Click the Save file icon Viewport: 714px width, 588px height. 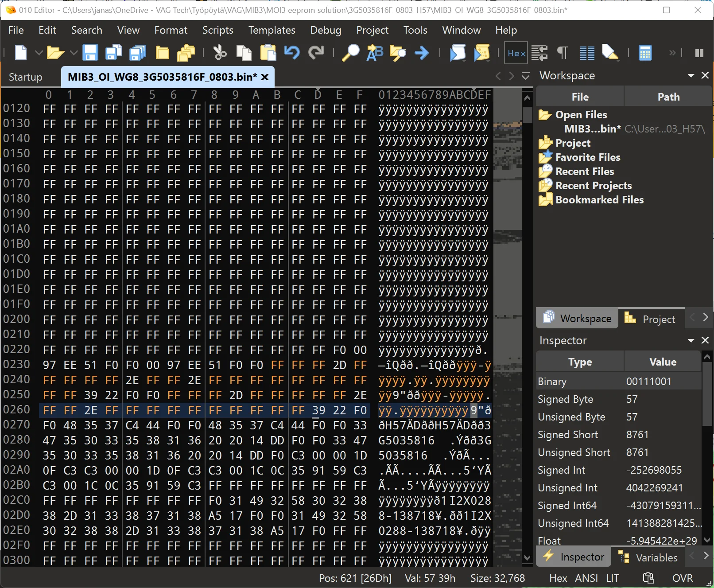click(90, 53)
